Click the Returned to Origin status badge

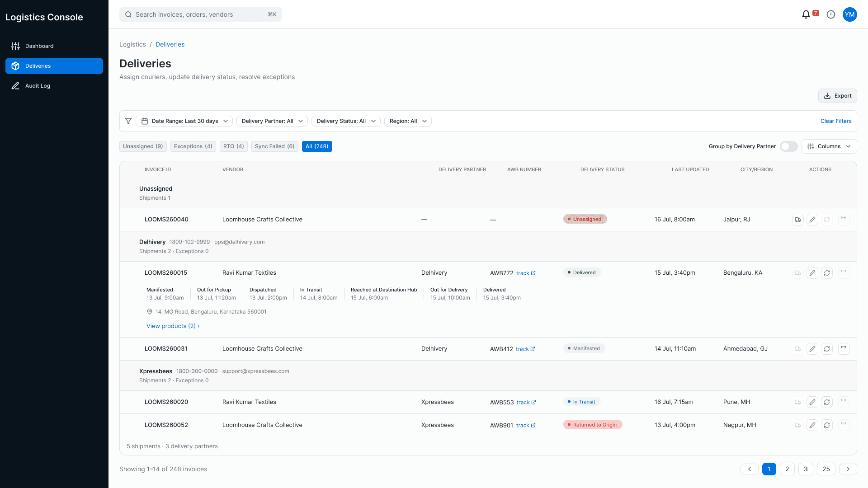tap(593, 425)
